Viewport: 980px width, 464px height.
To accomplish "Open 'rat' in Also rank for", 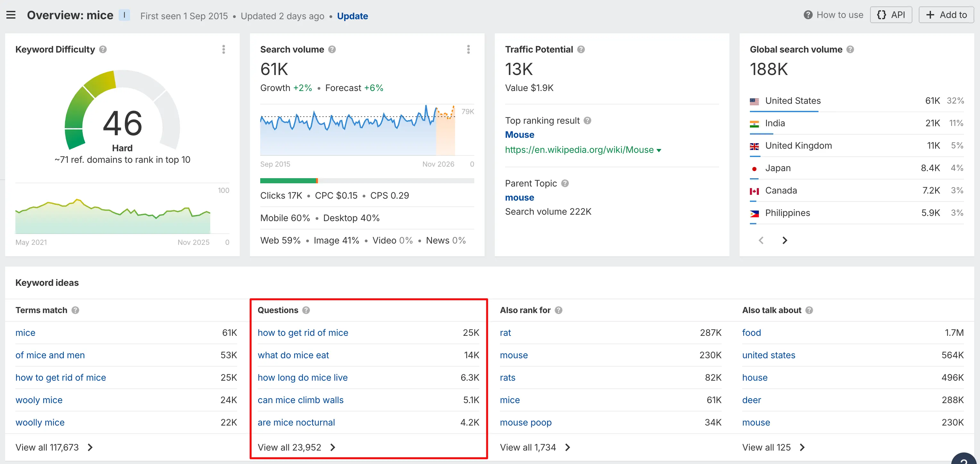I will 505,333.
